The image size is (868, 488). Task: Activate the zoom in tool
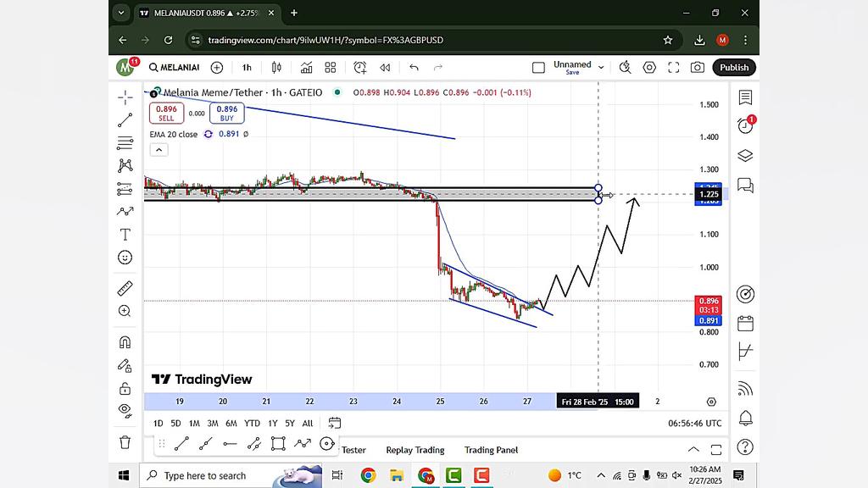pos(125,311)
